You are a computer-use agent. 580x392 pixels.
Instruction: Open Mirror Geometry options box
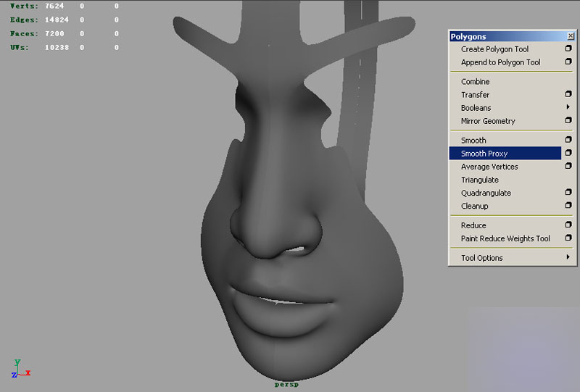(x=568, y=120)
